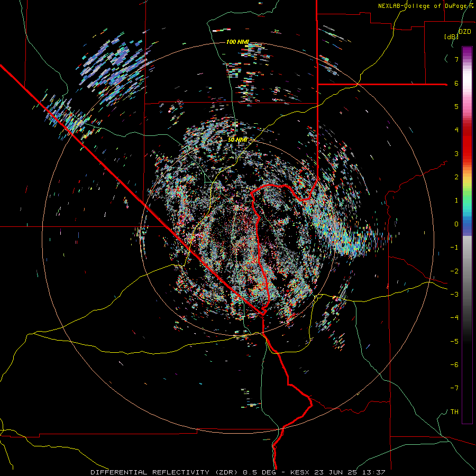Click the 50 NMI range ring label
476x476 pixels.
coord(237,140)
